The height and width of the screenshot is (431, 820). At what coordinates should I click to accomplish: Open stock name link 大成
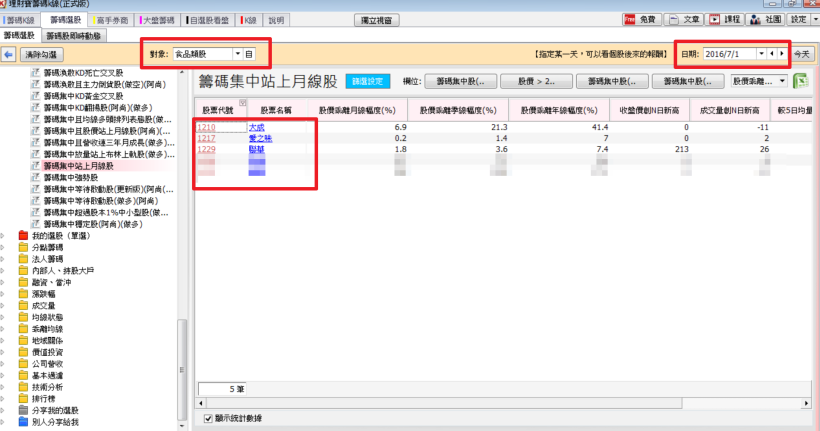tap(256, 127)
